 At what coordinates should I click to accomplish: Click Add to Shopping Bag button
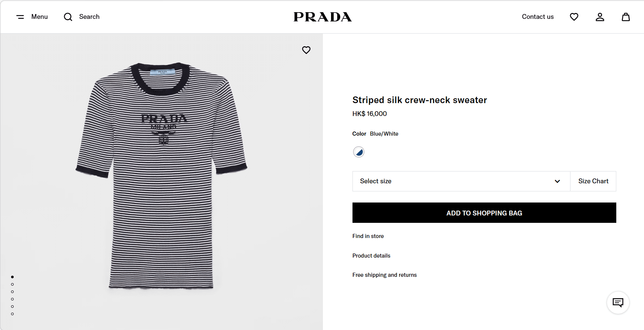pyautogui.click(x=484, y=213)
